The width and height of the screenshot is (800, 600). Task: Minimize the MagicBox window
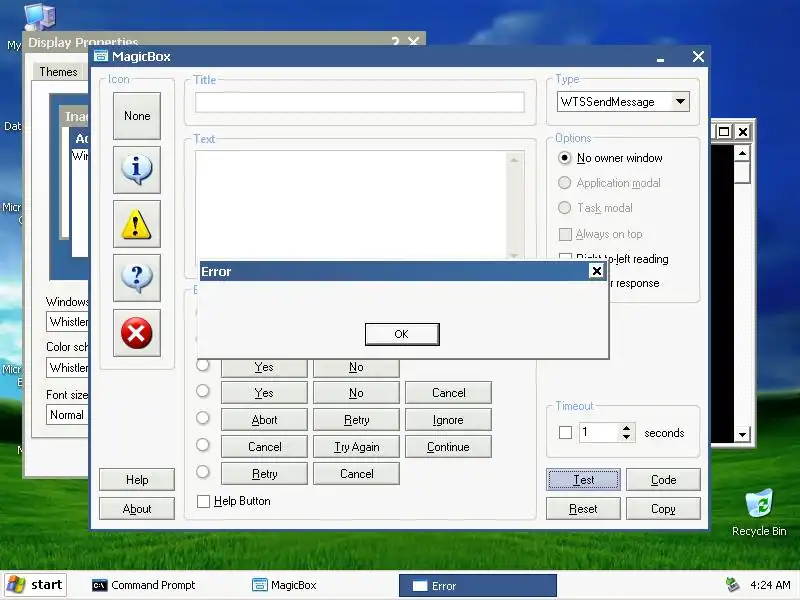660,57
